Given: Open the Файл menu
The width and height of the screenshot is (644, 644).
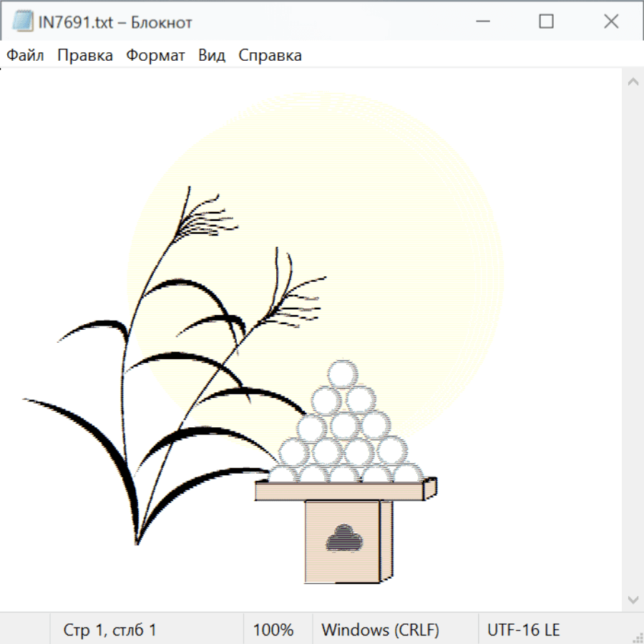Looking at the screenshot, I should coord(26,56).
